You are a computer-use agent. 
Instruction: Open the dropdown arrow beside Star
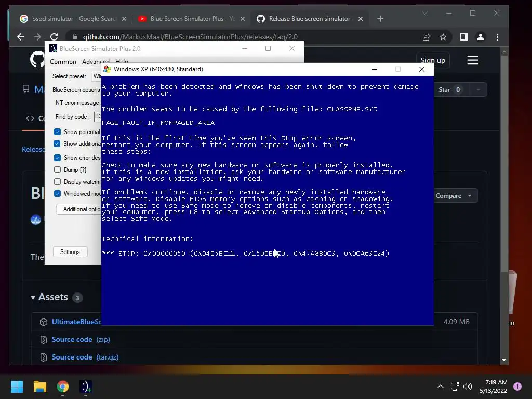coord(478,90)
